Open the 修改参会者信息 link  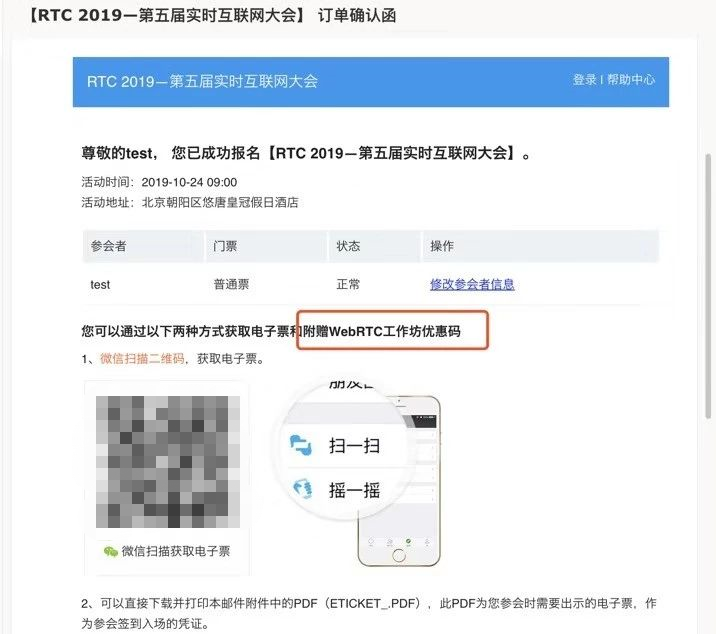[x=472, y=285]
